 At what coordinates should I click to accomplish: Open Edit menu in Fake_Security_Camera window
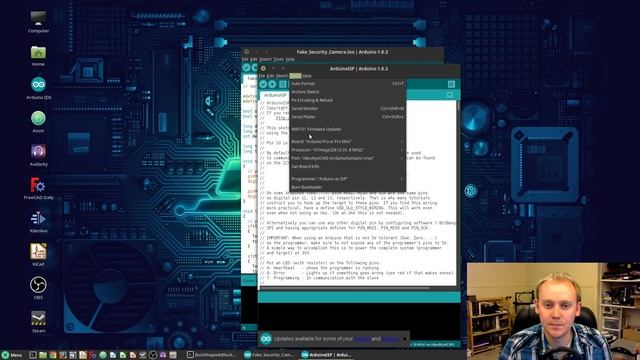click(253, 59)
